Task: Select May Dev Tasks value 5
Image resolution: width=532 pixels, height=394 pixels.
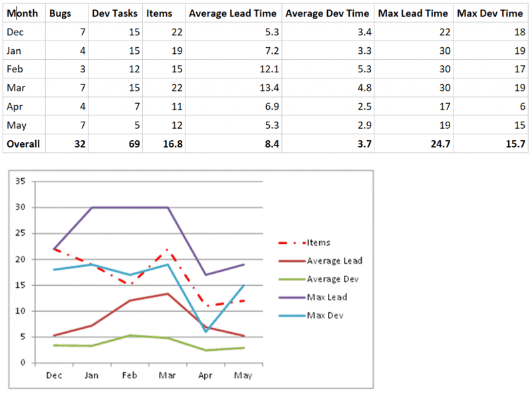Action: (115, 125)
